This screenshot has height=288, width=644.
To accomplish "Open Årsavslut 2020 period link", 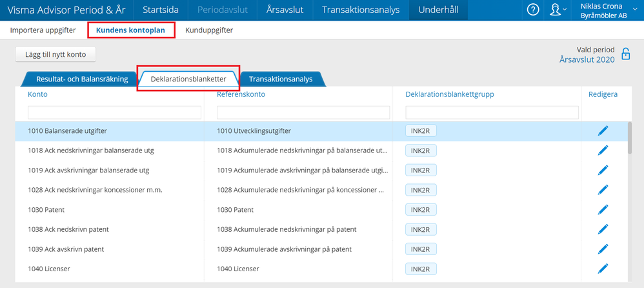I will (x=587, y=59).
